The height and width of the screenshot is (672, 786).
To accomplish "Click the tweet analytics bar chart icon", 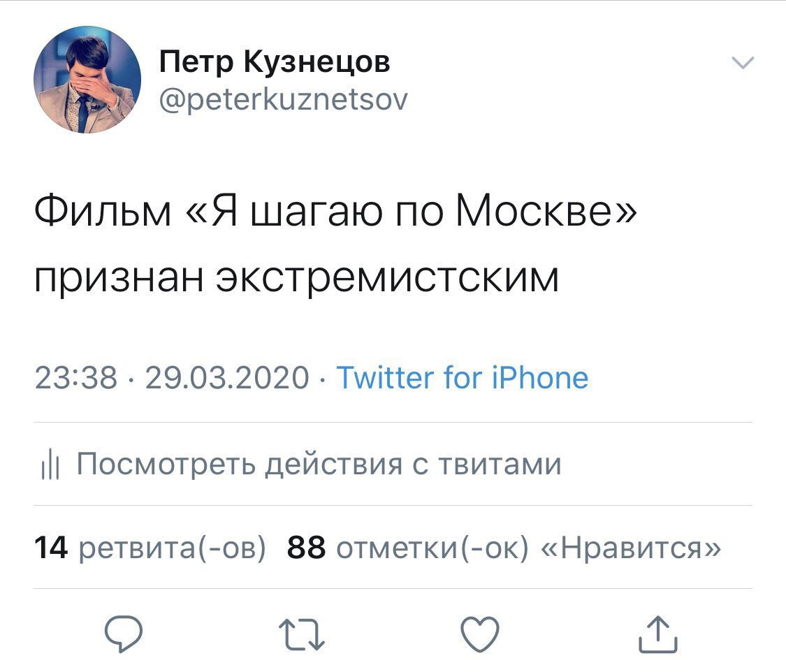I will point(48,465).
